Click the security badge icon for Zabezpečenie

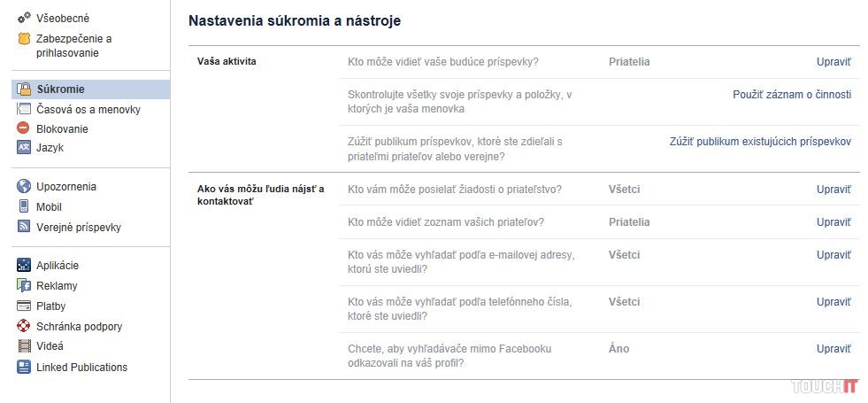[24, 39]
